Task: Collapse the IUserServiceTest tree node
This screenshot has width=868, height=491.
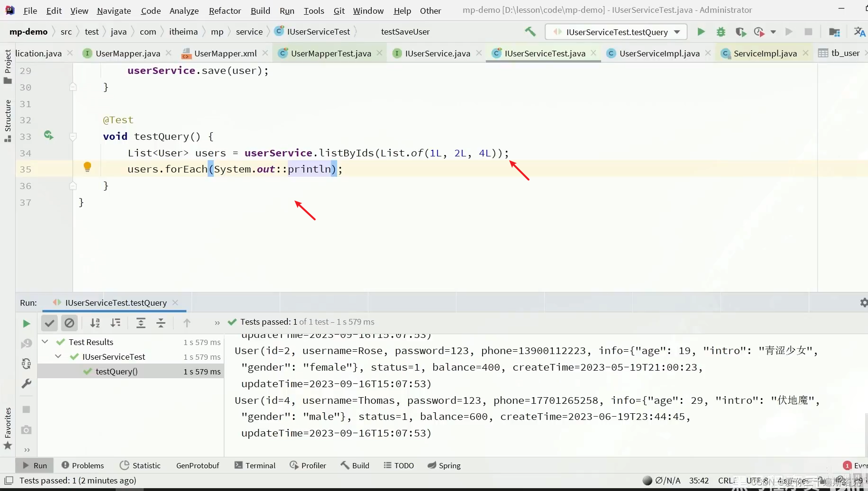Action: click(58, 356)
